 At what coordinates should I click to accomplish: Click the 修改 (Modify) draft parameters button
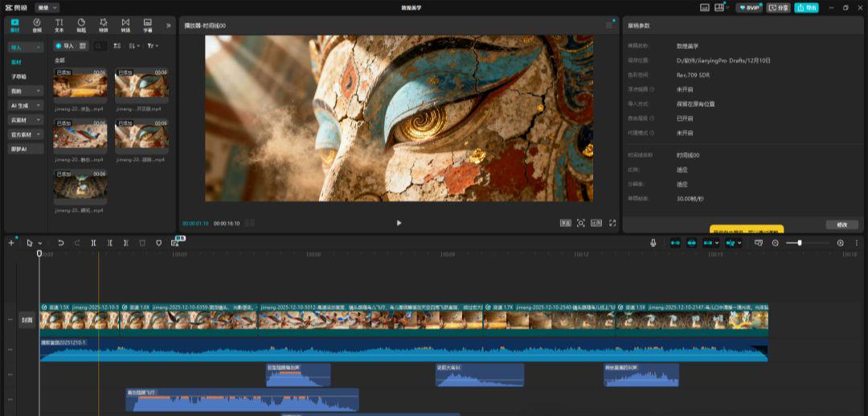(x=841, y=224)
